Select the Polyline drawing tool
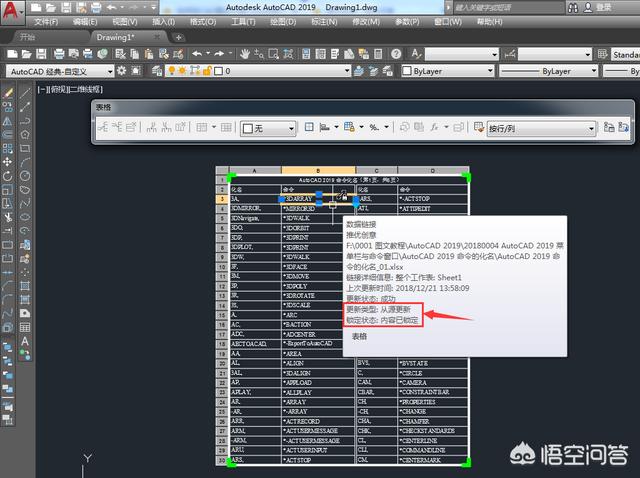This screenshot has height=478, width=640. (25, 121)
